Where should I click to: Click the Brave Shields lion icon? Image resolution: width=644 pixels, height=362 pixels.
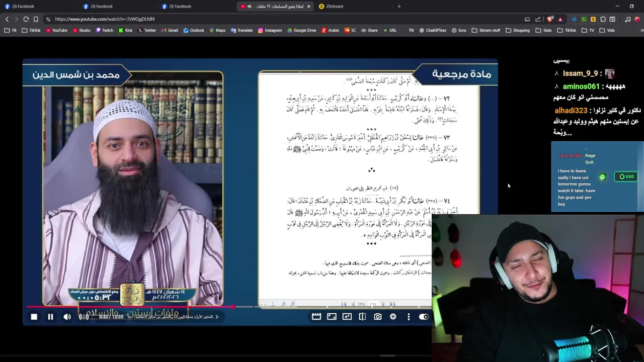pyautogui.click(x=550, y=19)
